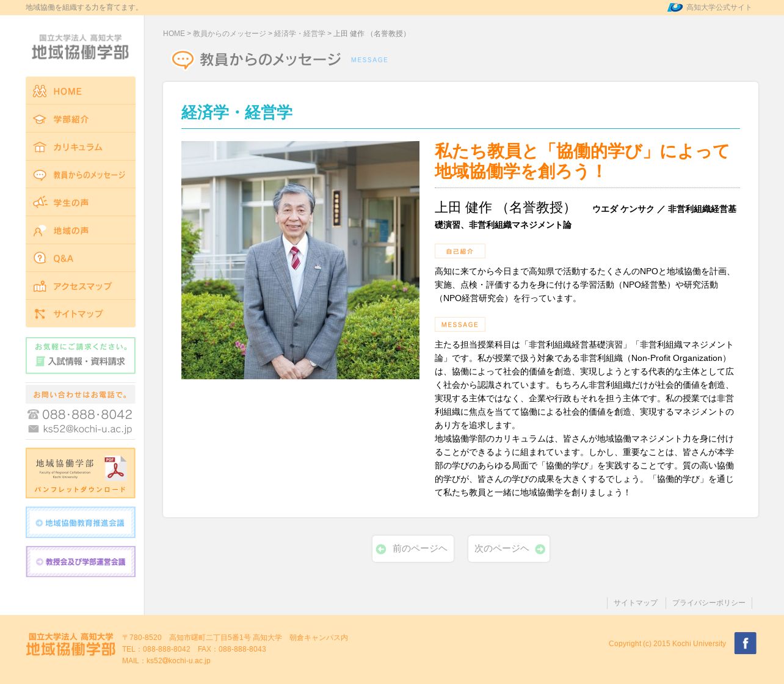Screen dimensions: 784x684
Task: Click the footer サイトマップ link
Action: (x=636, y=603)
